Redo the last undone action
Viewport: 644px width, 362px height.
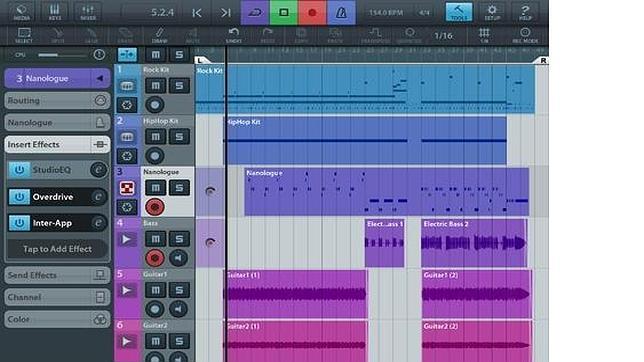[267, 35]
